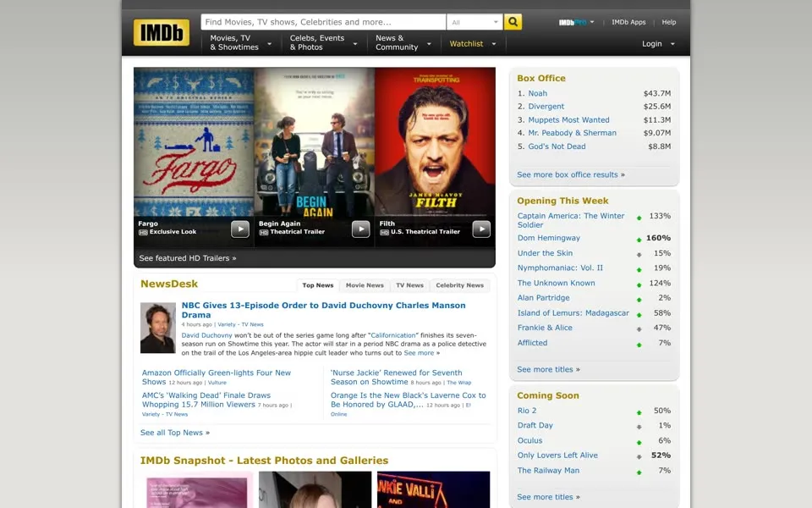Switch to the TV News tab
The width and height of the screenshot is (812, 508).
tap(409, 285)
